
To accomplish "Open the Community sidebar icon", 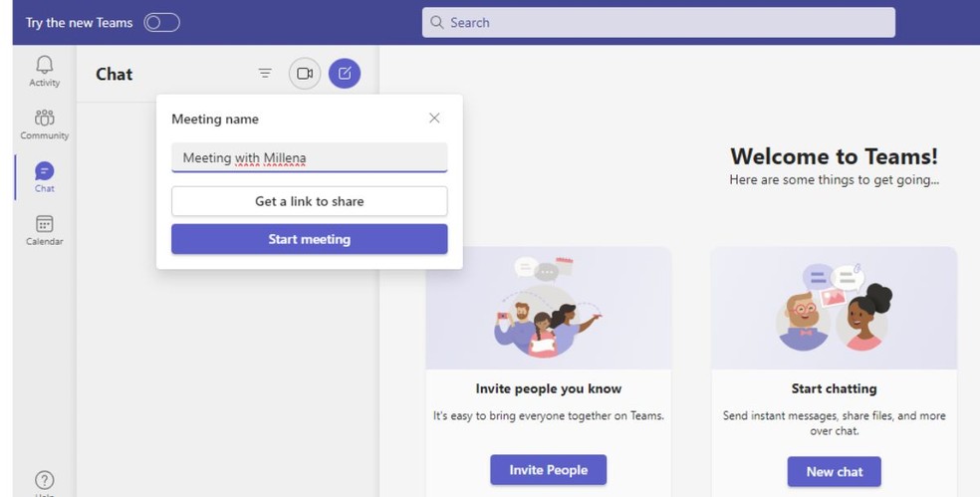I will (x=45, y=118).
